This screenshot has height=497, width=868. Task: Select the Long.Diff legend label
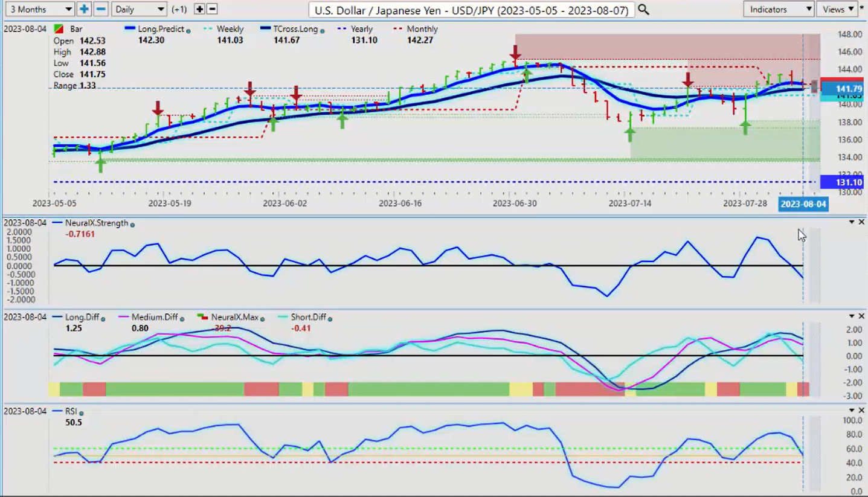point(83,317)
